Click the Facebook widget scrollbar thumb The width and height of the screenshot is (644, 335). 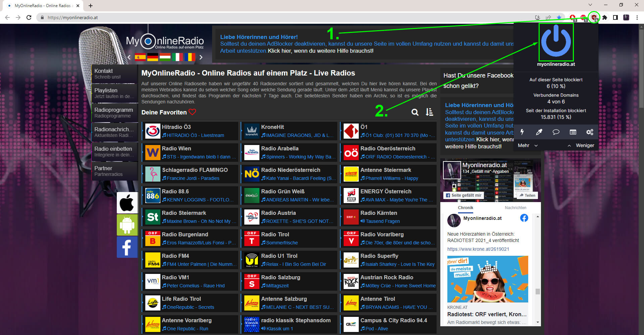538,291
